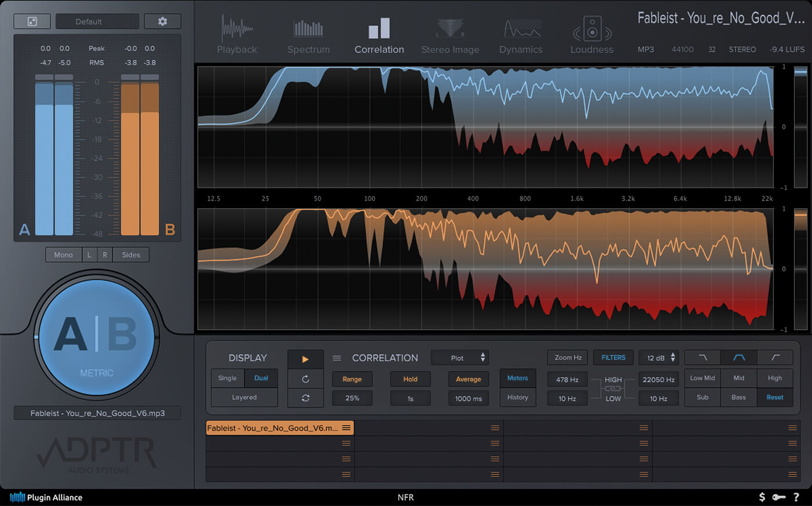
Task: Click the key activation icon in status bar
Action: (x=779, y=497)
